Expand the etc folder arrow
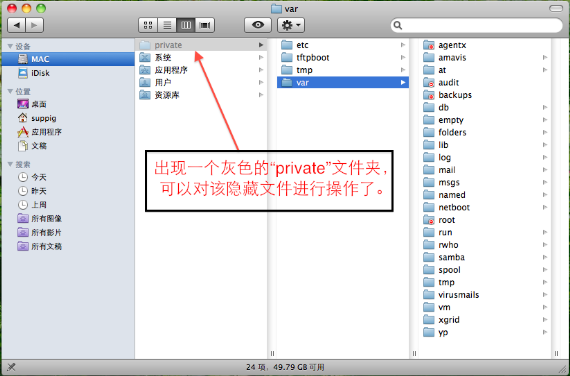This screenshot has height=376, width=570. [x=403, y=45]
